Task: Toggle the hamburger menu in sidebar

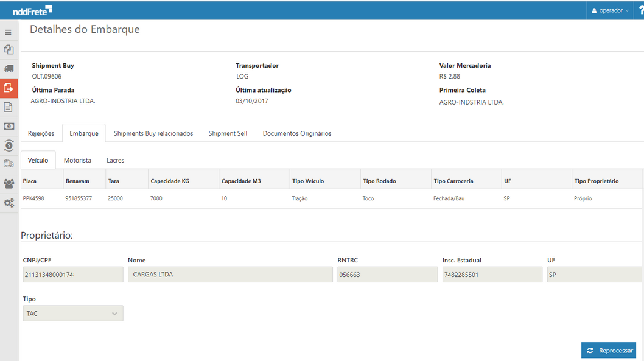Action: tap(9, 32)
